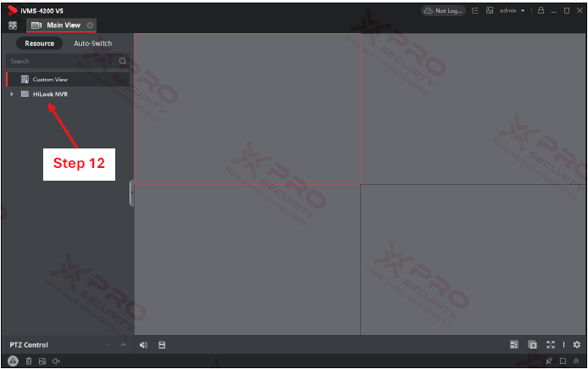The width and height of the screenshot is (588, 369).
Task: Select the Resource tab
Action: coord(39,43)
